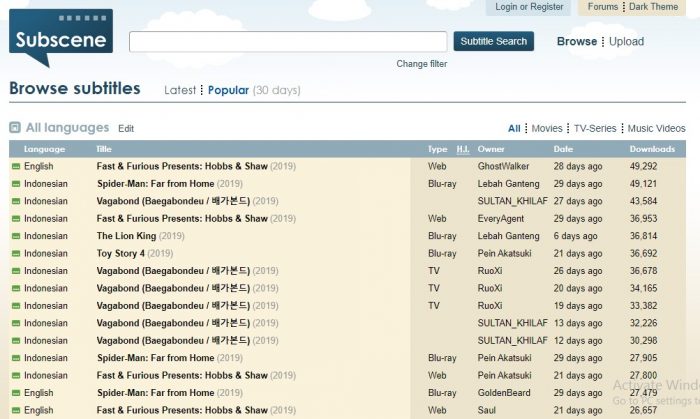The width and height of the screenshot is (700, 419).
Task: Click green icon on English Spider-Man GoldenBeard row
Action: pos(16,393)
